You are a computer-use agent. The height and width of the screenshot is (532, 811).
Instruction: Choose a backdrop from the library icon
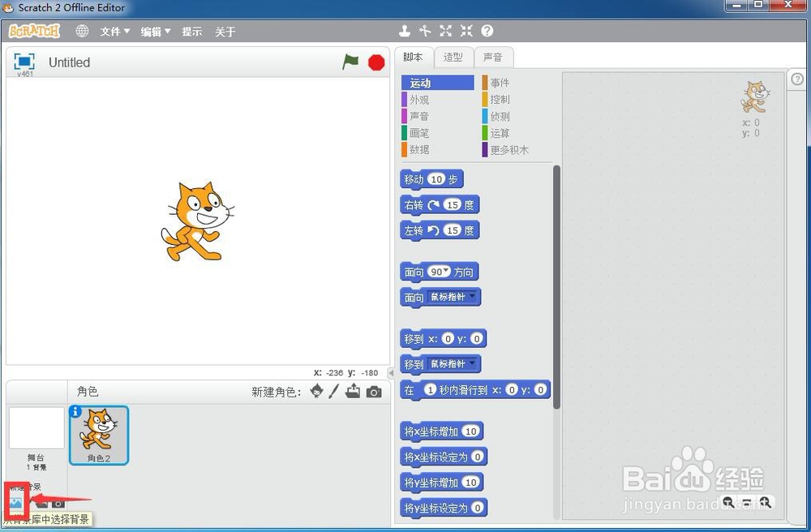pyautogui.click(x=16, y=504)
